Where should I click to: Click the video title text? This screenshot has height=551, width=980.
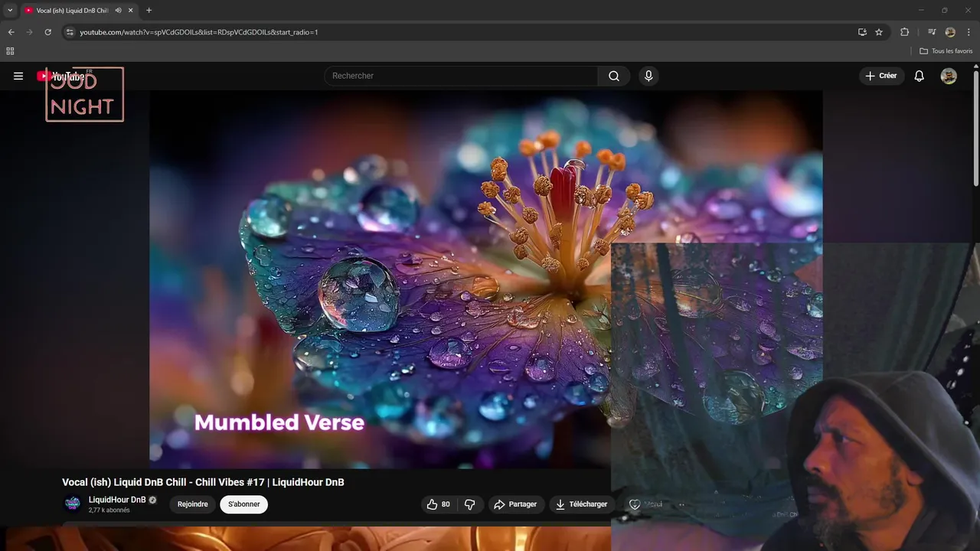tap(203, 482)
